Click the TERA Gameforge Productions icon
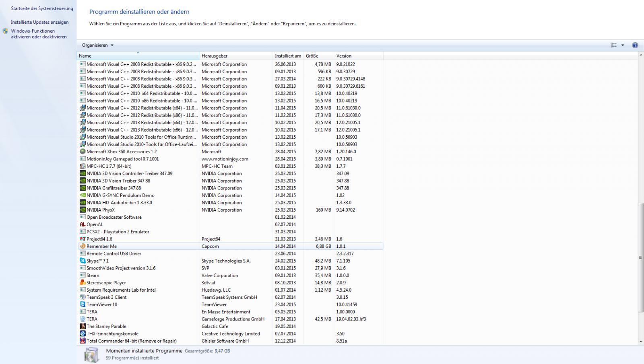Image resolution: width=644 pixels, height=364 pixels. click(83, 319)
